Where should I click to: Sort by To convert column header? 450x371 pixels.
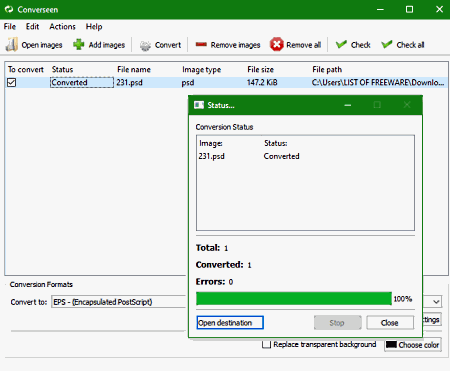click(x=26, y=69)
